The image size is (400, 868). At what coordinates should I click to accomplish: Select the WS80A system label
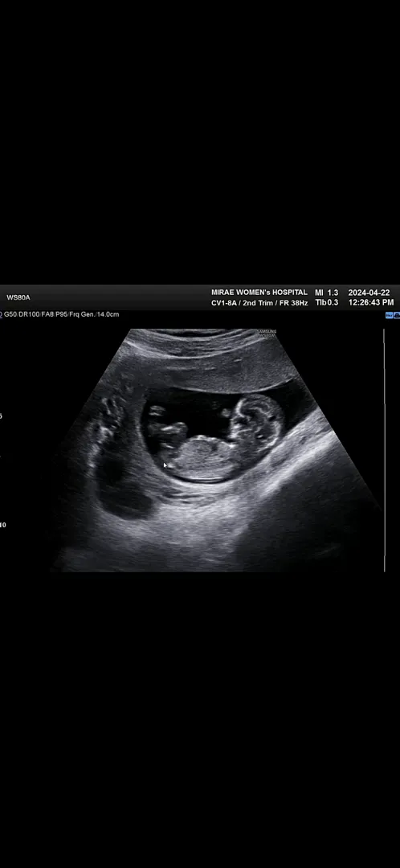pos(18,297)
